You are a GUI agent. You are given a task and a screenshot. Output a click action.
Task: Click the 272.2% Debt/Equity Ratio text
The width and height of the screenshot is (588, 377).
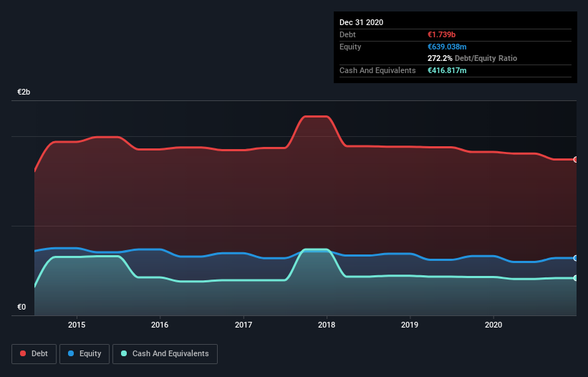coord(472,59)
